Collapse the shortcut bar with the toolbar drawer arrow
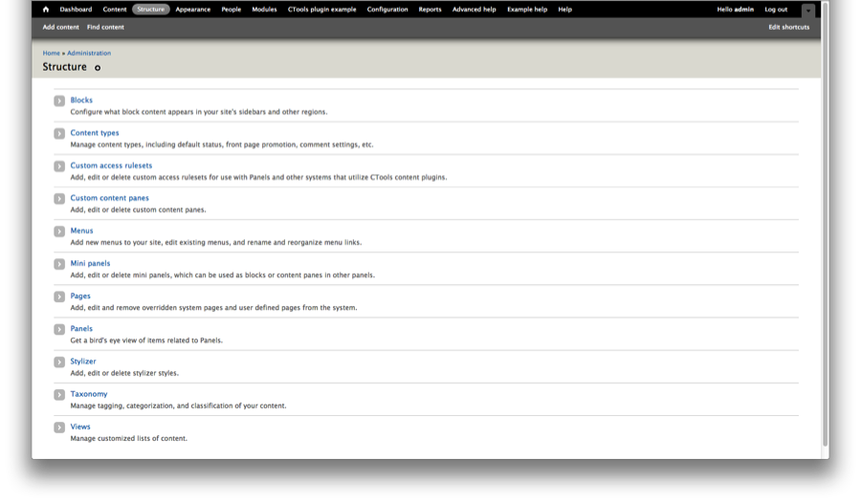This screenshot has height=504, width=861. point(807,11)
